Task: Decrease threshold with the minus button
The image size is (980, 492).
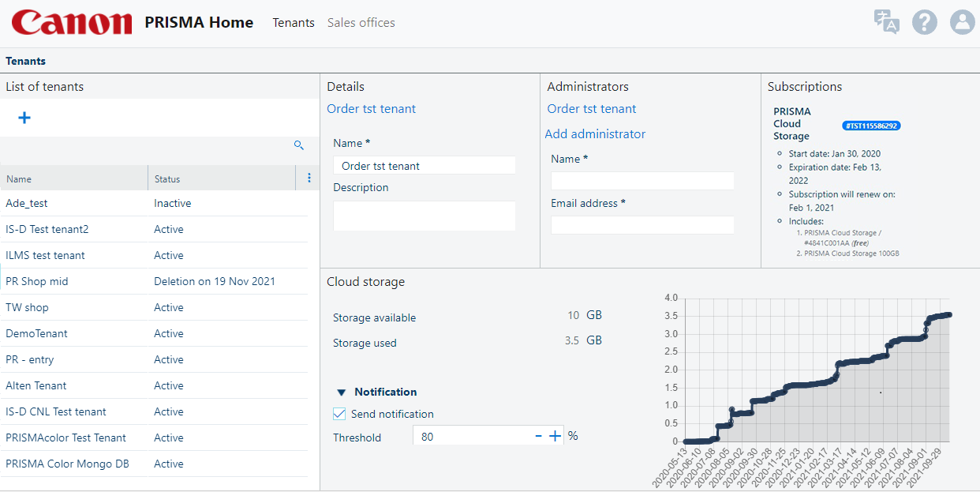Action: tap(538, 436)
